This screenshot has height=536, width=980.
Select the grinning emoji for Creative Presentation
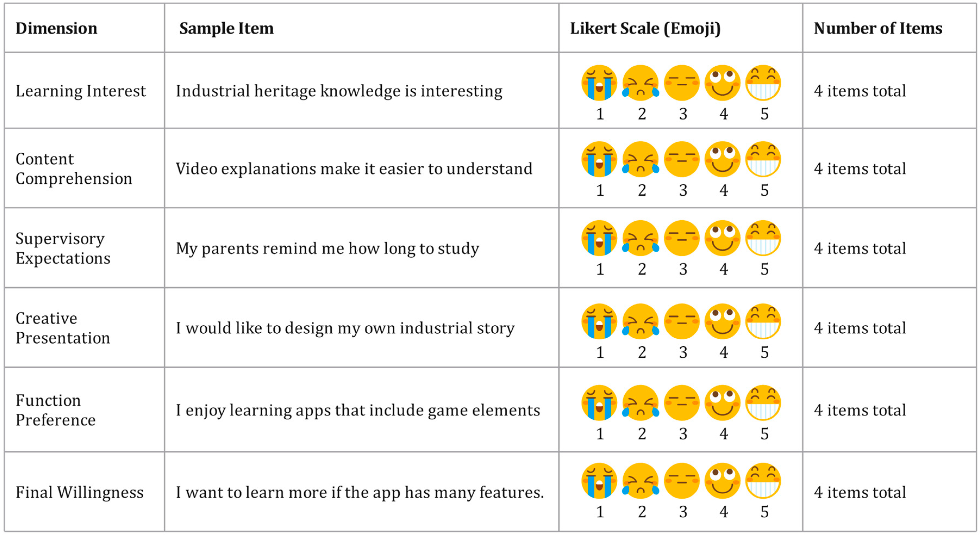[x=763, y=321]
